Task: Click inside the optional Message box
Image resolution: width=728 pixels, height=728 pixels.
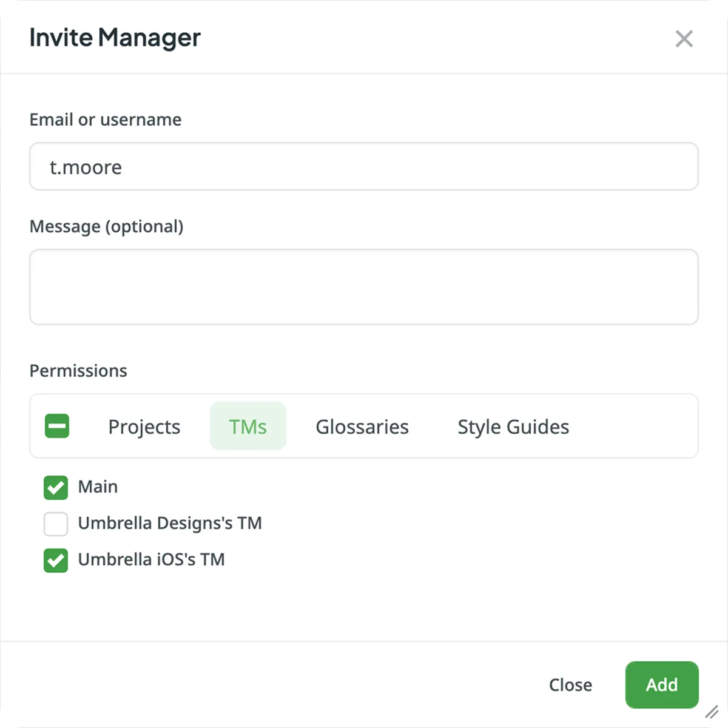Action: coord(363,286)
